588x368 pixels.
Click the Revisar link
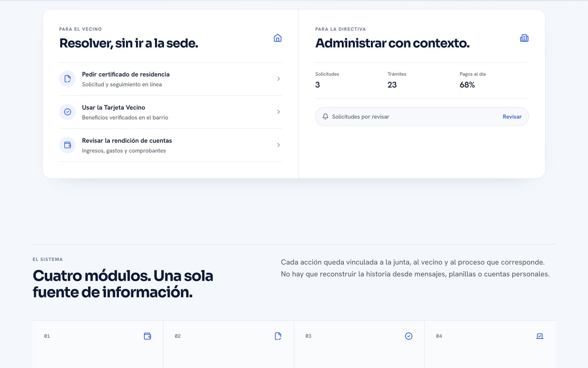click(512, 117)
